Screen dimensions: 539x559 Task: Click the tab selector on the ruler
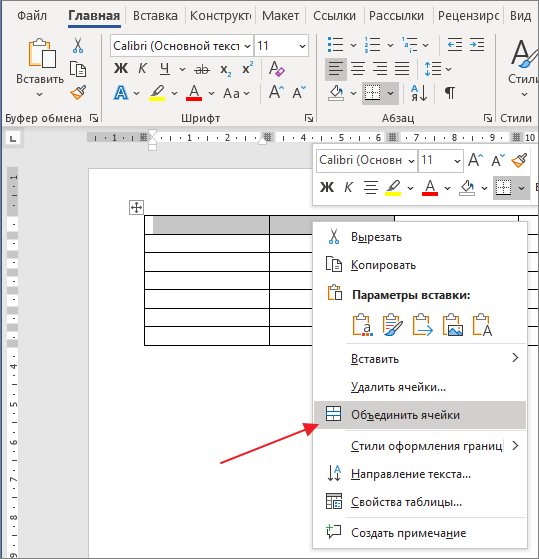pyautogui.click(x=13, y=138)
